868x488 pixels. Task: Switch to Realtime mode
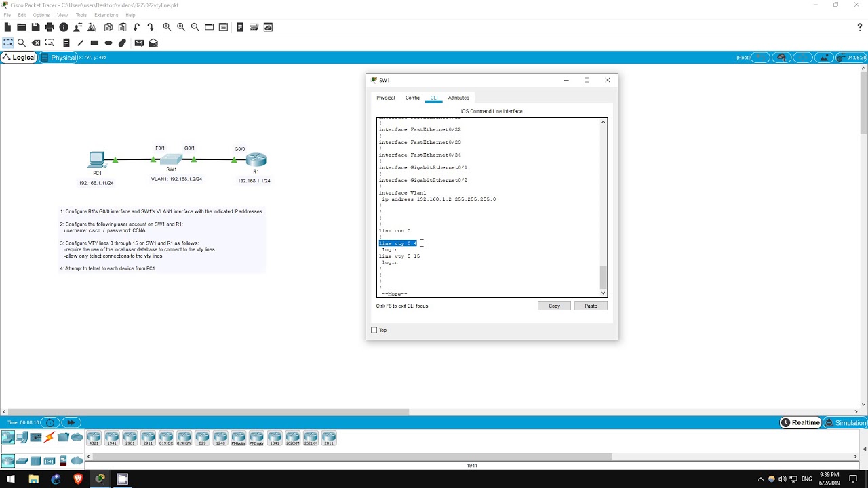point(801,423)
